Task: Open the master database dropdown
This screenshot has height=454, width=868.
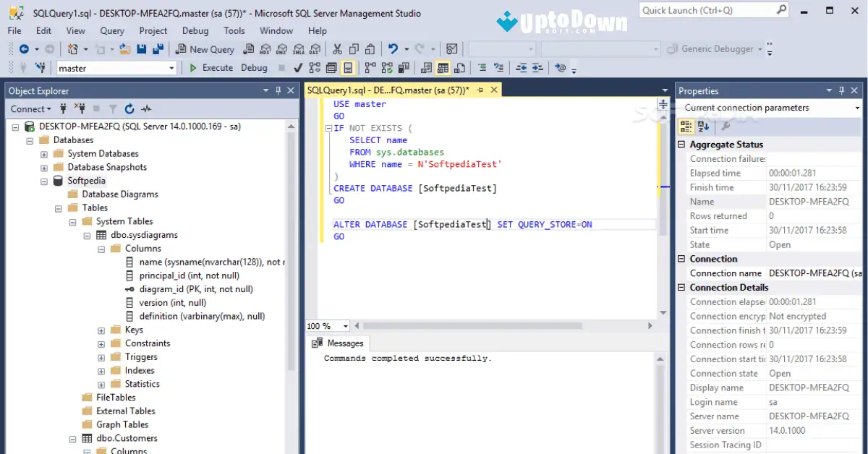Action: coord(171,67)
